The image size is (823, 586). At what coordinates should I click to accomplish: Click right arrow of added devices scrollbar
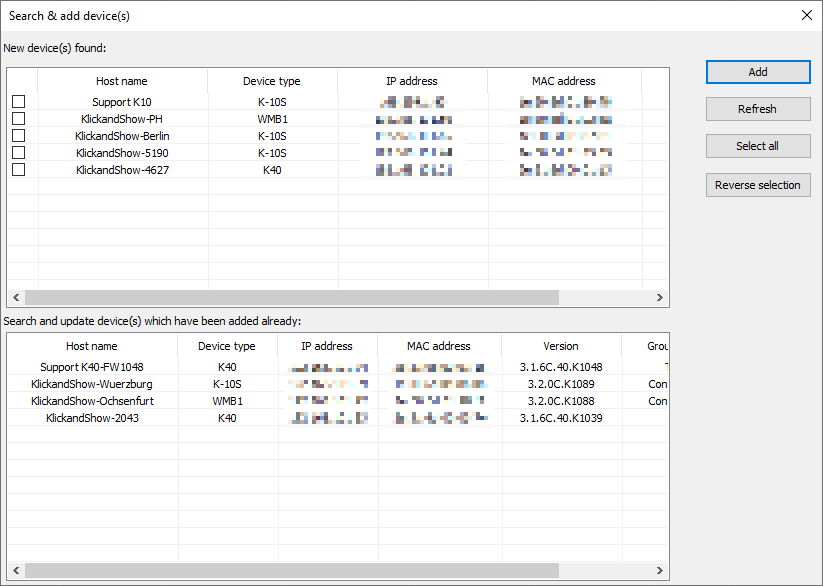coord(659,570)
